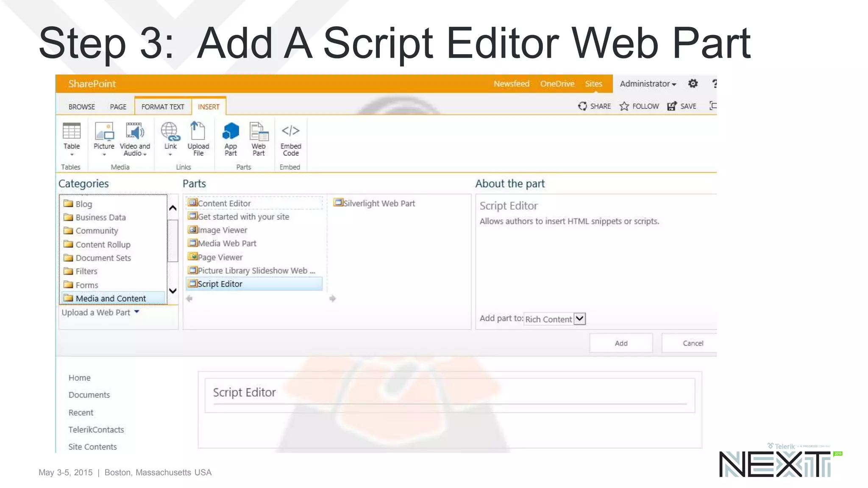Viewport: 868px width, 488px height.
Task: Choose the Community category
Action: tap(91, 231)
